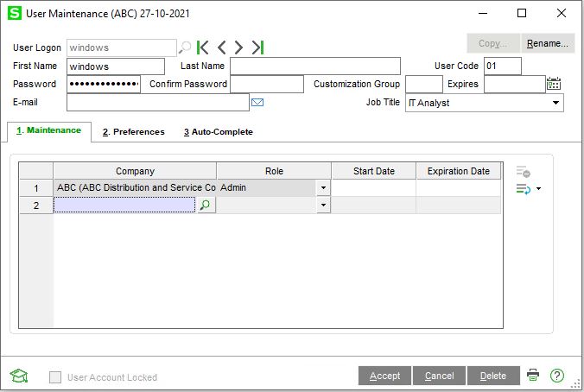Click the Admin role cell
The image size is (584, 392).
pos(267,187)
